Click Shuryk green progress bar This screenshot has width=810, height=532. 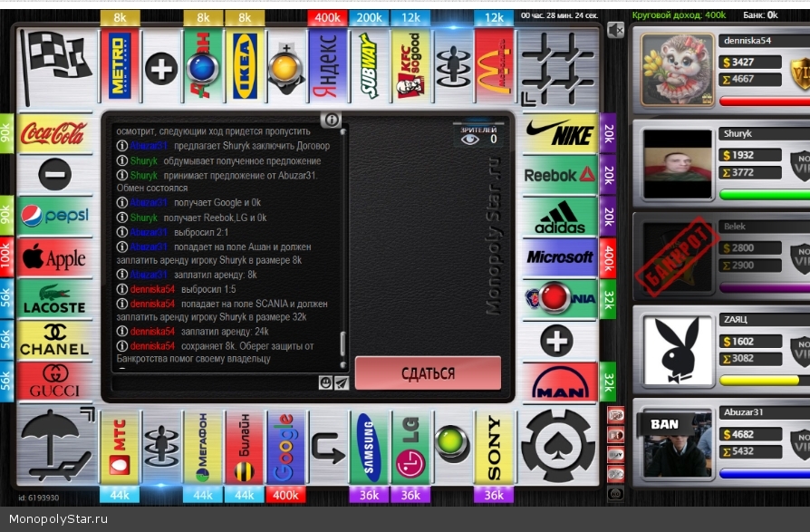[765, 194]
